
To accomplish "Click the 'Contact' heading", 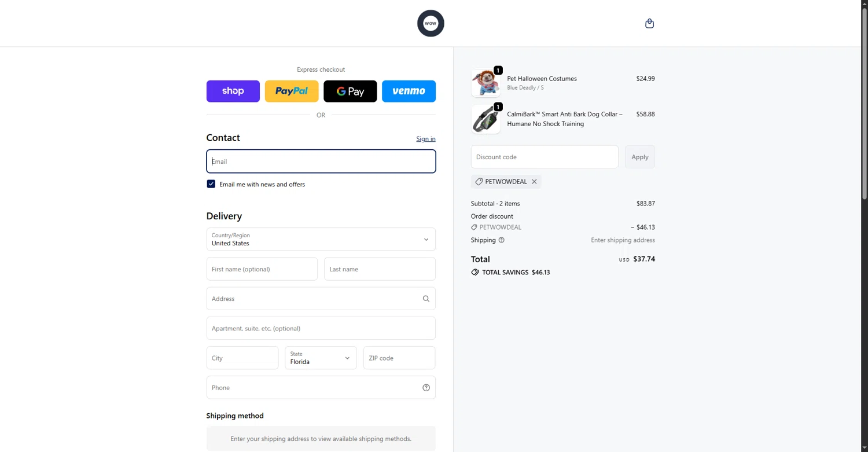I will pos(223,138).
